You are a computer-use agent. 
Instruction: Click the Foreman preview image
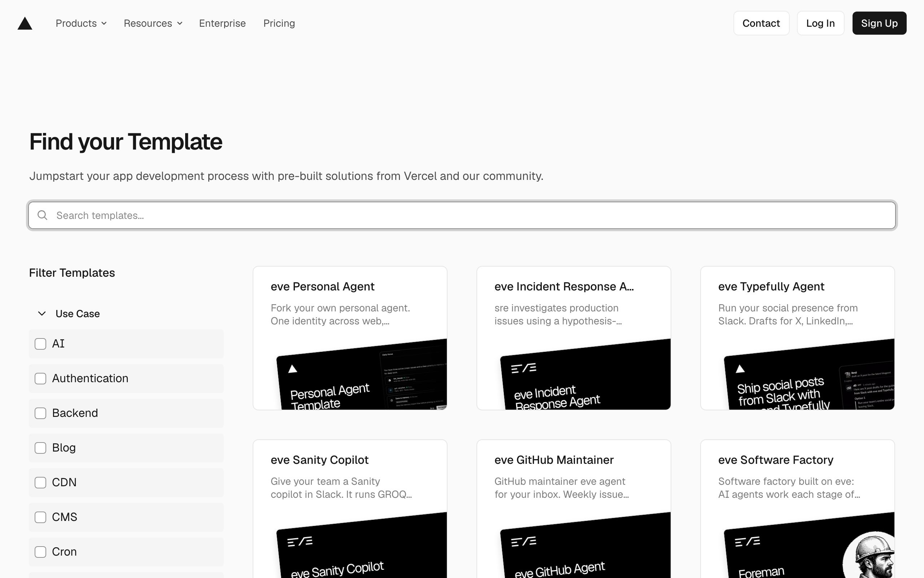coord(809,546)
